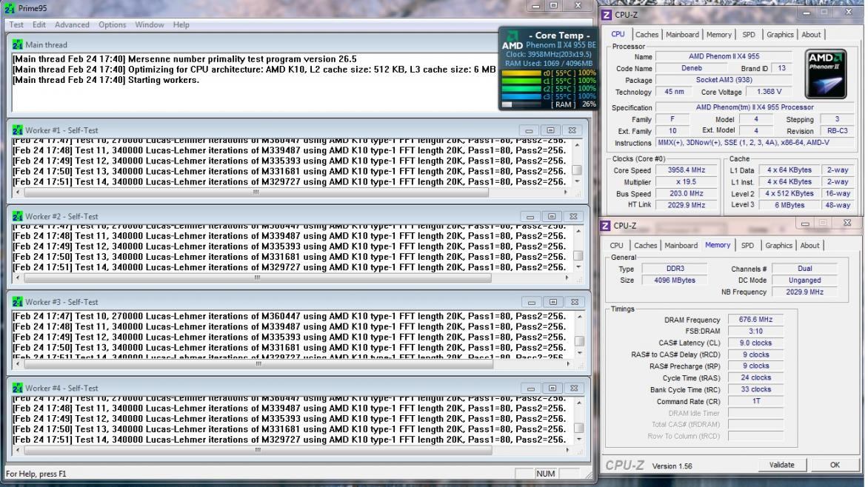The image size is (868, 487).
Task: Select Caches tab in the CPU-Z Memory window
Action: tap(646, 245)
